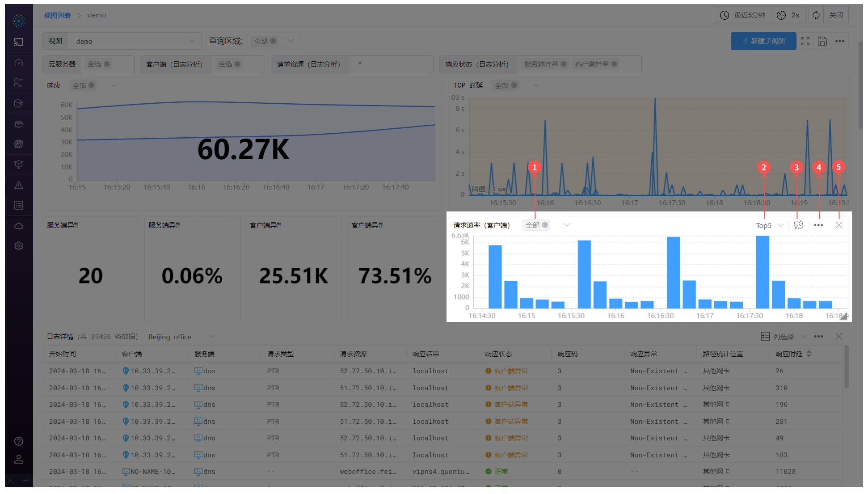Go to 视图列表 breadcrumb
Viewport: 868px width, 494px height.
[57, 15]
